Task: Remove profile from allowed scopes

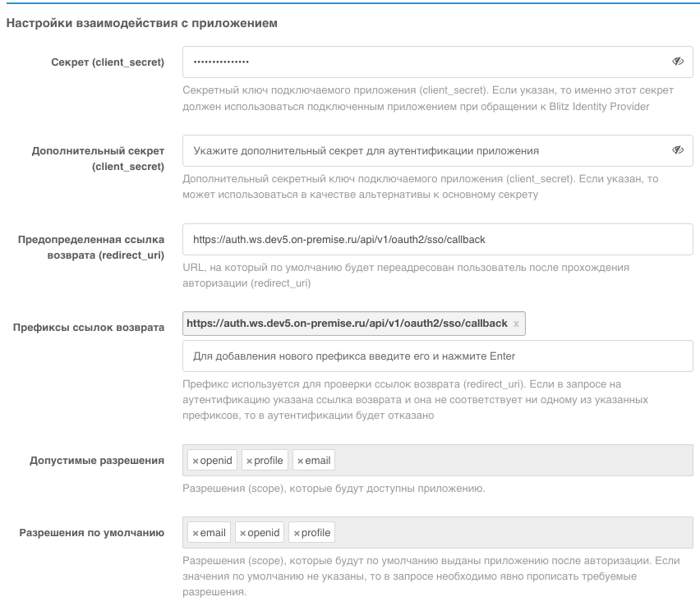Action: 249,461
